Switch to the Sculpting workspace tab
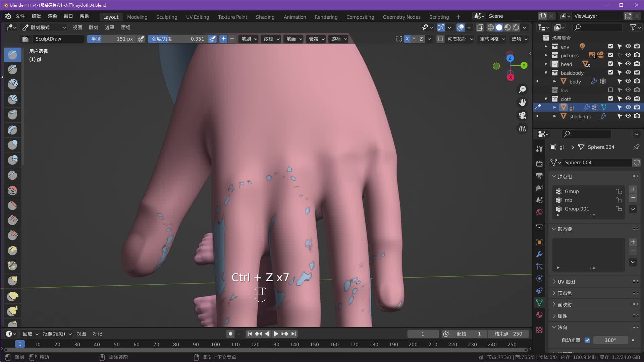The height and width of the screenshot is (362, 644). coord(166,17)
